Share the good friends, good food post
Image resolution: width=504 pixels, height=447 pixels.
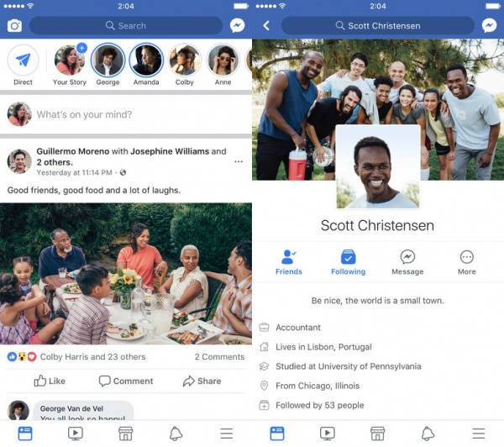click(x=202, y=381)
